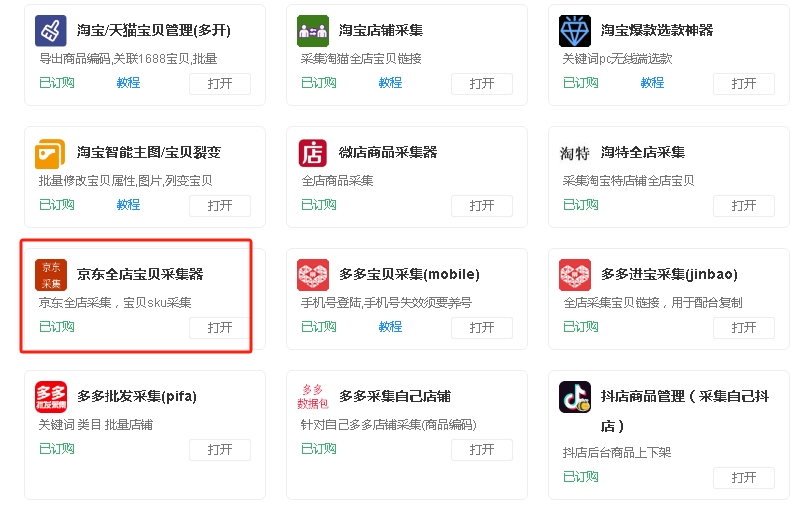Launch 多多宝贝采集(mobile) via 打开
The image size is (810, 505).
tap(482, 328)
